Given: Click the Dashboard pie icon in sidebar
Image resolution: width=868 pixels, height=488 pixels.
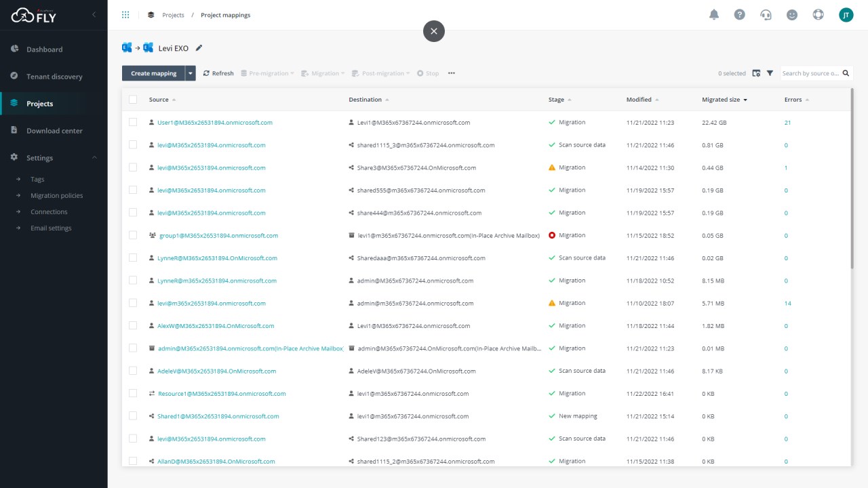Looking at the screenshot, I should point(14,49).
